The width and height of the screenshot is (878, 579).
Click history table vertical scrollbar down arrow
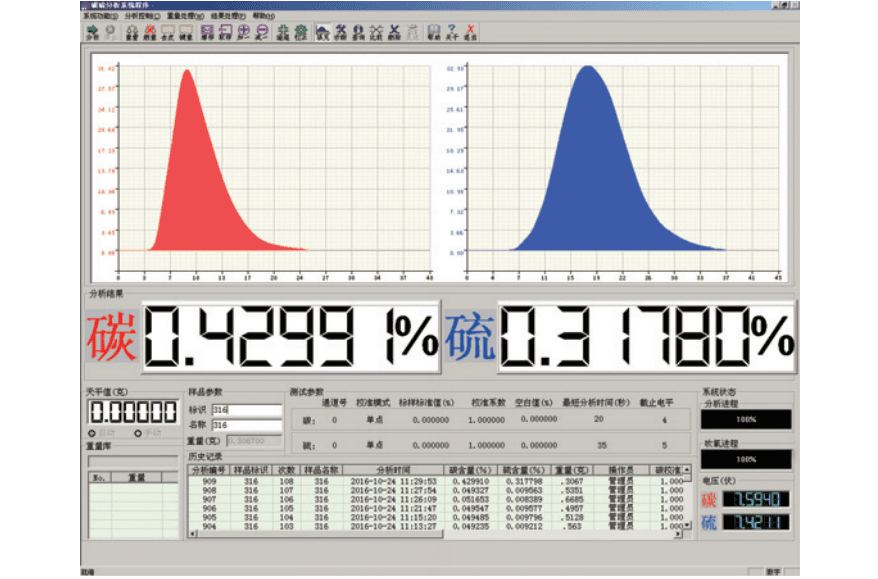tap(687, 523)
